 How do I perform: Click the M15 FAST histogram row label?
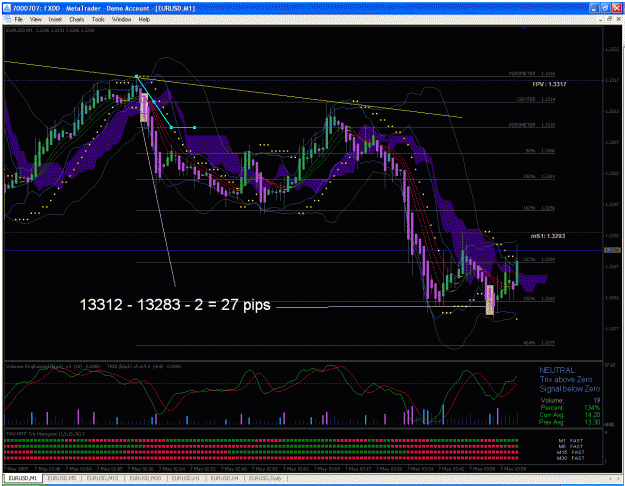coord(571,453)
